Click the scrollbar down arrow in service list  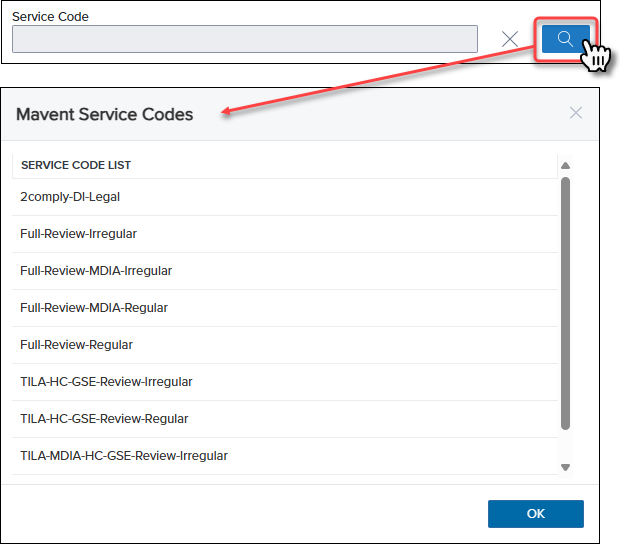pyautogui.click(x=565, y=467)
